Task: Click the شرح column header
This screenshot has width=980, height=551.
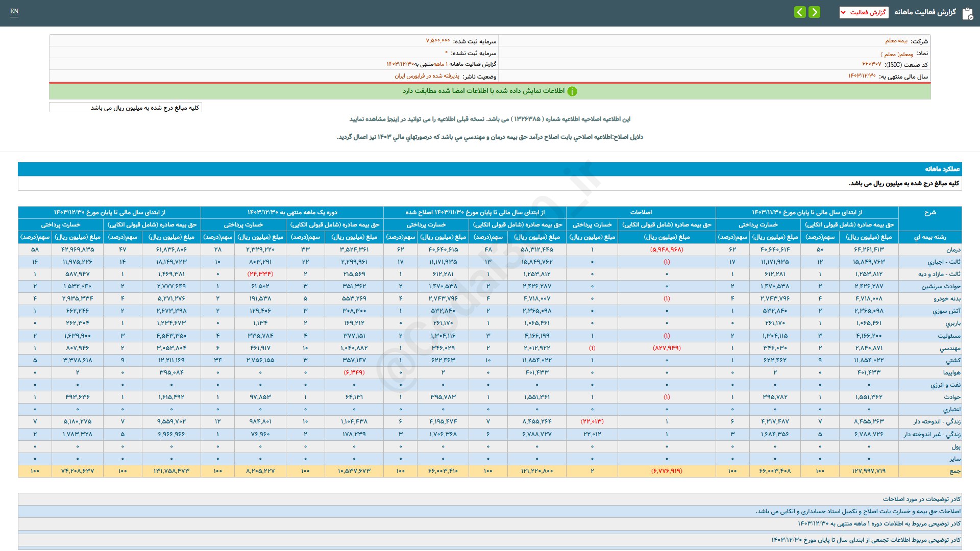Action: coord(930,212)
